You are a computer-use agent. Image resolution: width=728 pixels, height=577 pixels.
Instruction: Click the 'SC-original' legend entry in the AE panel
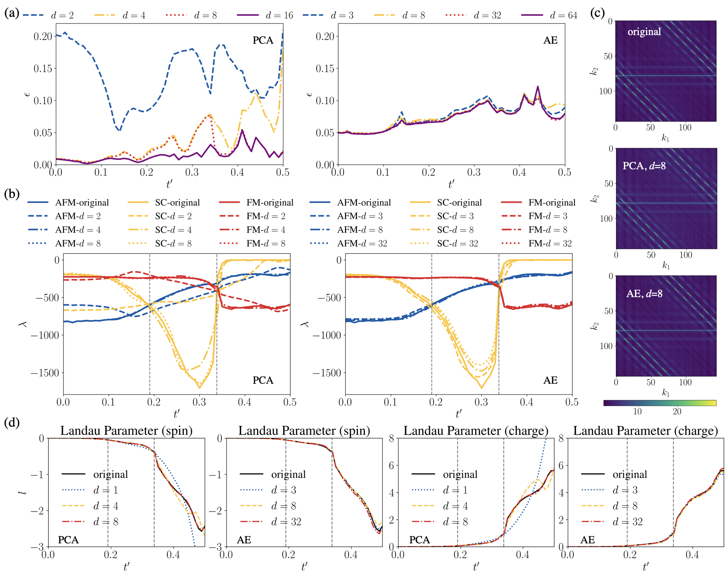pyautogui.click(x=459, y=203)
